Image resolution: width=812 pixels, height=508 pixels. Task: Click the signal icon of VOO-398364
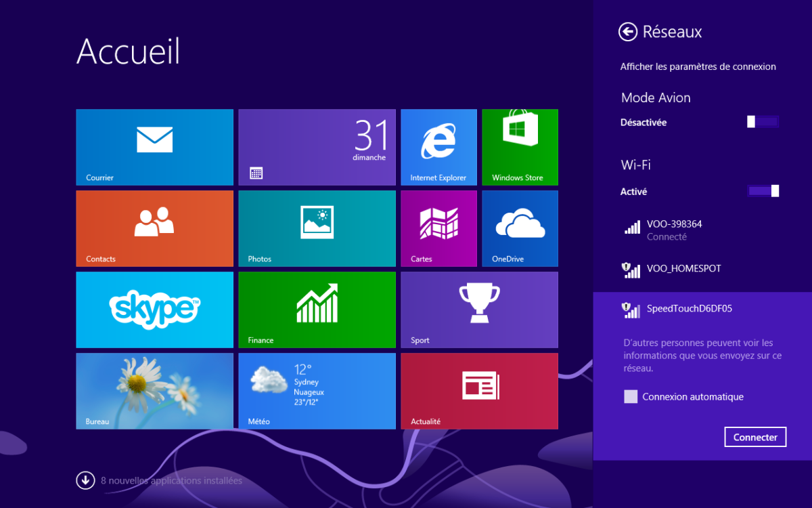pos(632,228)
